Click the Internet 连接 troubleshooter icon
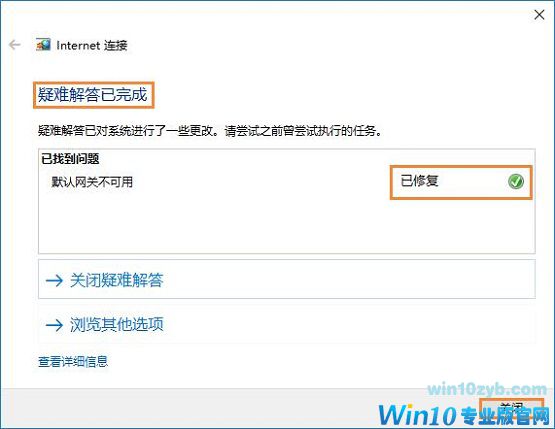555x429 pixels. click(x=43, y=45)
